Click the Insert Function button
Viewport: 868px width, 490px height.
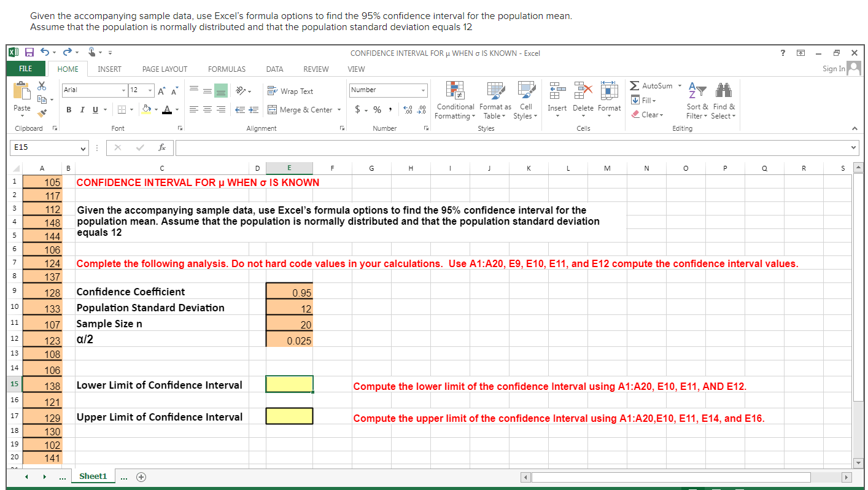click(162, 147)
